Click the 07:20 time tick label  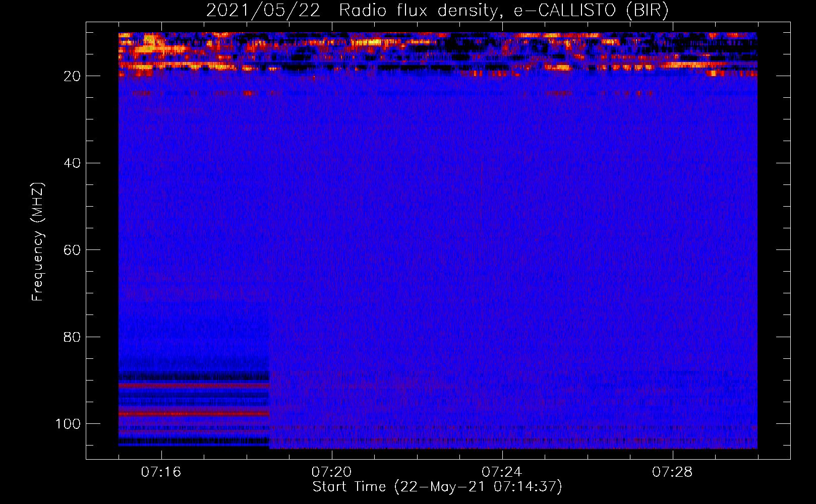coord(331,472)
